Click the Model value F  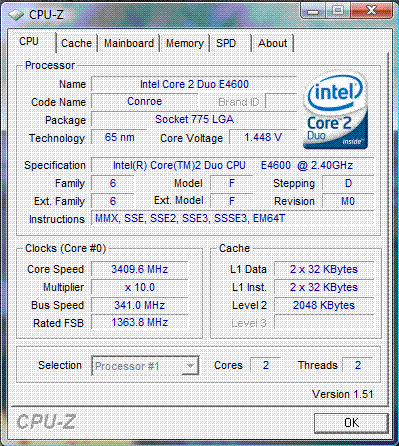(x=232, y=183)
